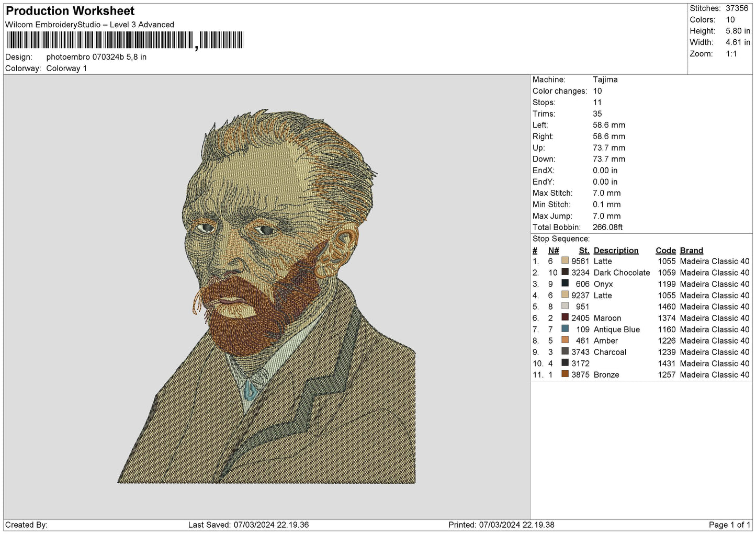This screenshot has height=534, width=756.
Task: Click the Maroon color swatch
Action: click(565, 317)
